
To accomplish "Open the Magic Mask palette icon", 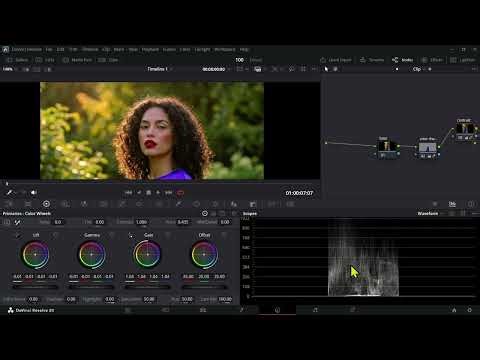I will (x=234, y=204).
